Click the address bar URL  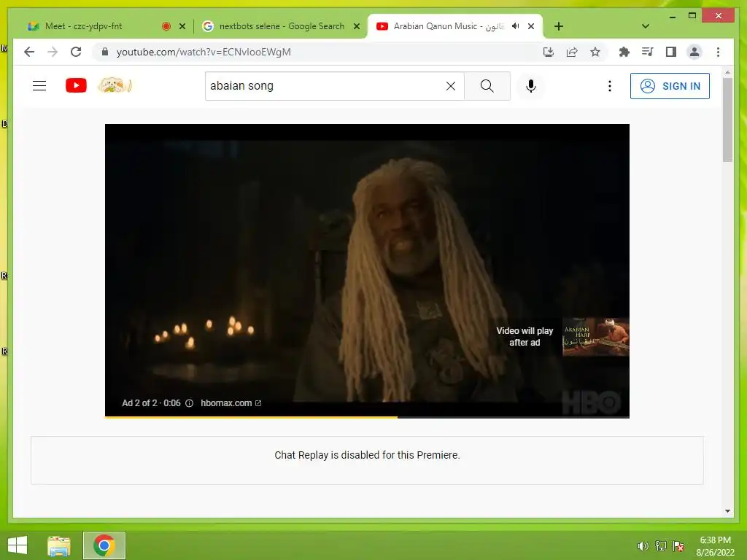[204, 52]
